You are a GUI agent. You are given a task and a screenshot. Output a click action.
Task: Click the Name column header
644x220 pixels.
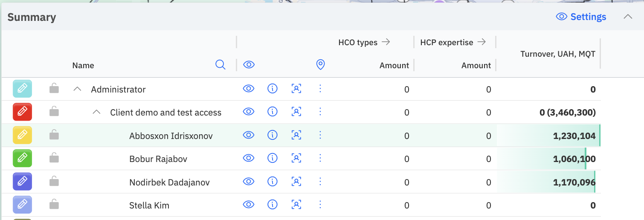pos(83,65)
